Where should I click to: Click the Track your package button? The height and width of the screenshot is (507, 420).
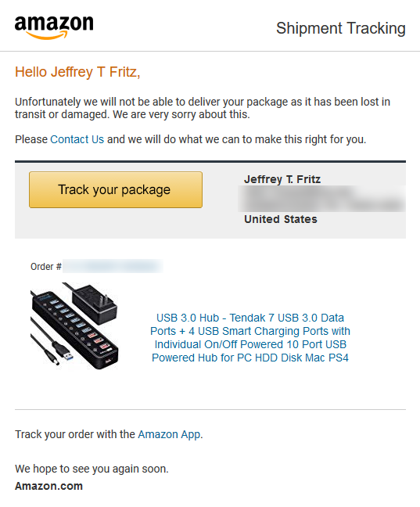tap(116, 190)
